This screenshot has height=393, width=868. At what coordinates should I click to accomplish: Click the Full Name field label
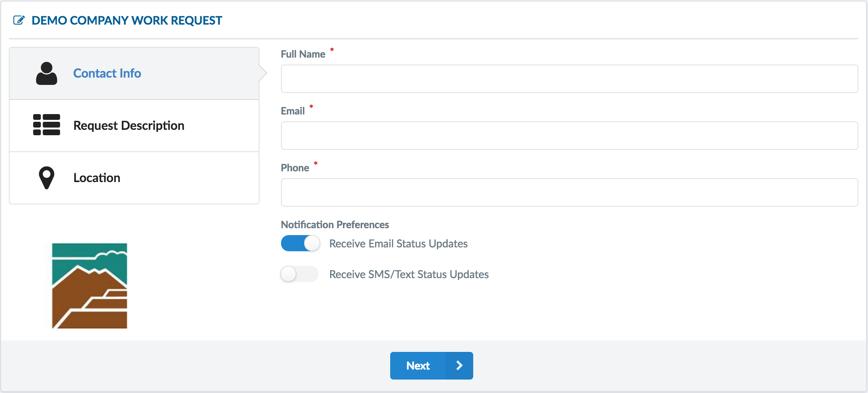pyautogui.click(x=303, y=54)
